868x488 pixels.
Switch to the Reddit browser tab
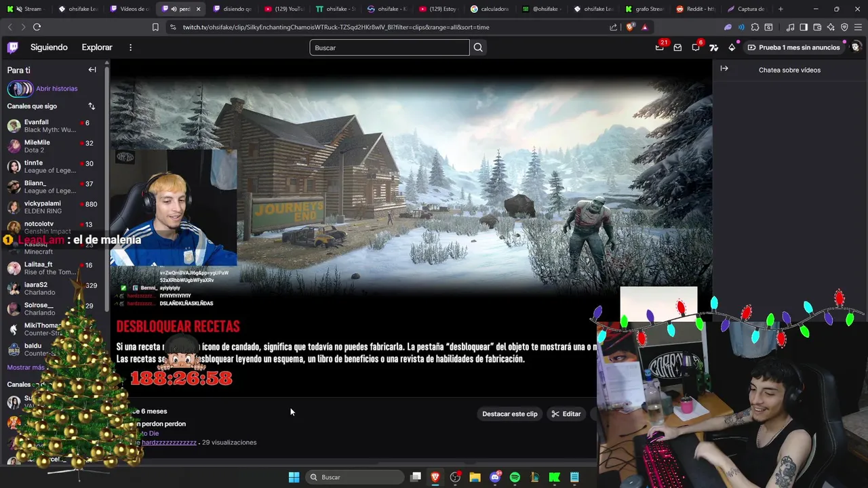tap(696, 9)
